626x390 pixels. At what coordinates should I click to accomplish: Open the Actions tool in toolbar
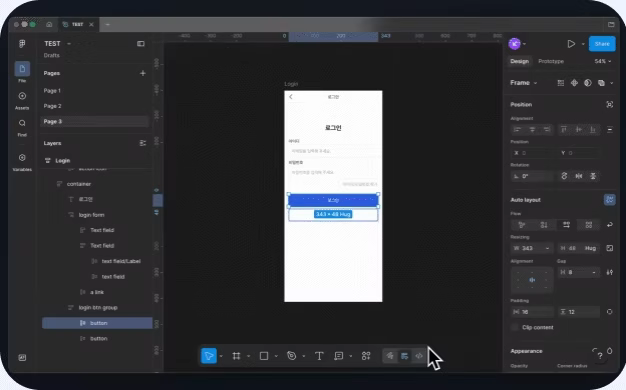coord(366,356)
